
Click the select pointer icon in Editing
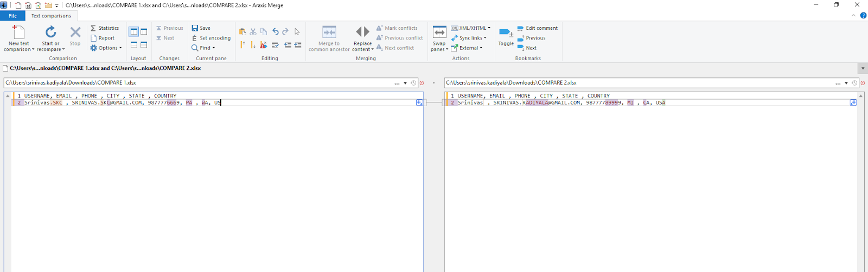pos(297,32)
